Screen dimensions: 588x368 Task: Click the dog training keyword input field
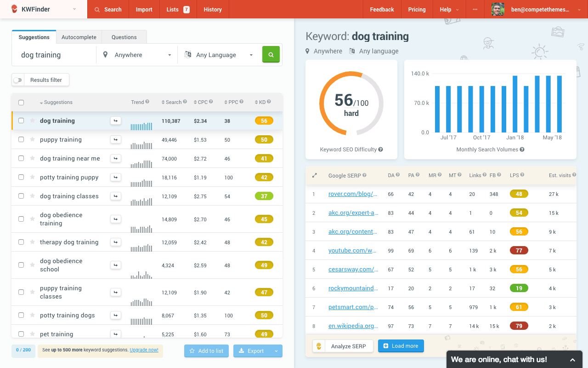[55, 55]
